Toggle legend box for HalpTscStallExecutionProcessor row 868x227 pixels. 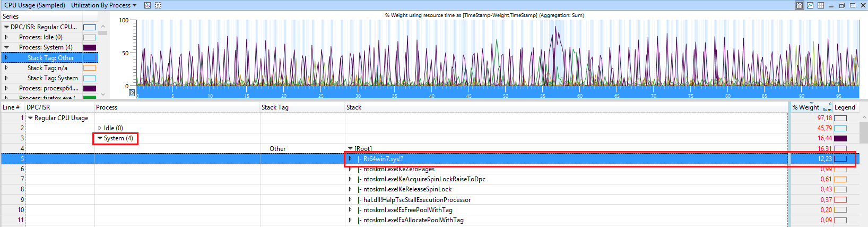tap(840, 200)
